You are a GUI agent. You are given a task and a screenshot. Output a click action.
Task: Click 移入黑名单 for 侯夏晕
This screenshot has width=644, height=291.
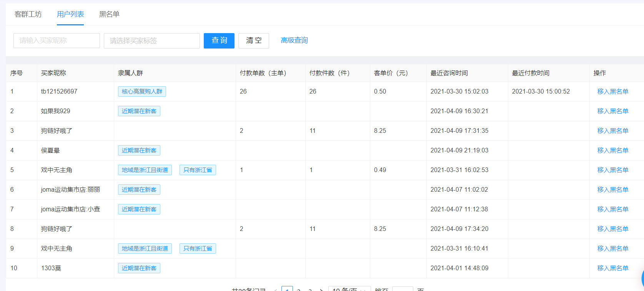[x=613, y=151]
